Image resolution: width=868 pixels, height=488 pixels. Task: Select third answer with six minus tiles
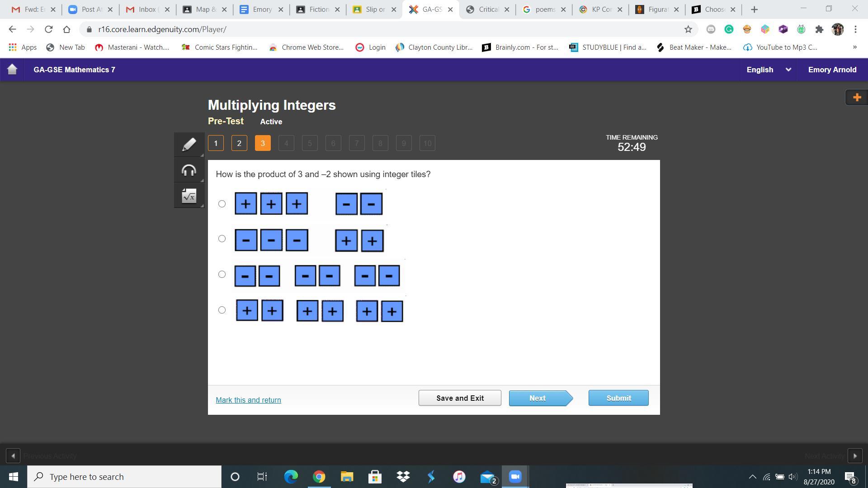[222, 274]
